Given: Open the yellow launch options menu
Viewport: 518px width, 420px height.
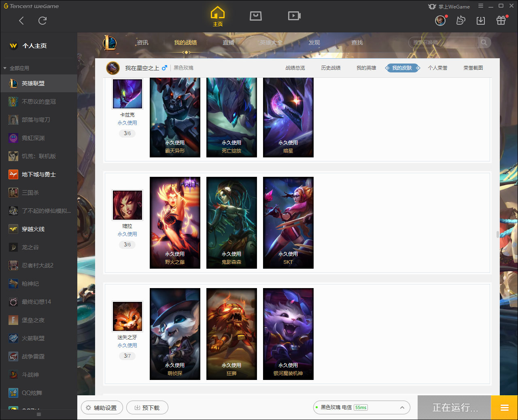Looking at the screenshot, I should (x=504, y=407).
